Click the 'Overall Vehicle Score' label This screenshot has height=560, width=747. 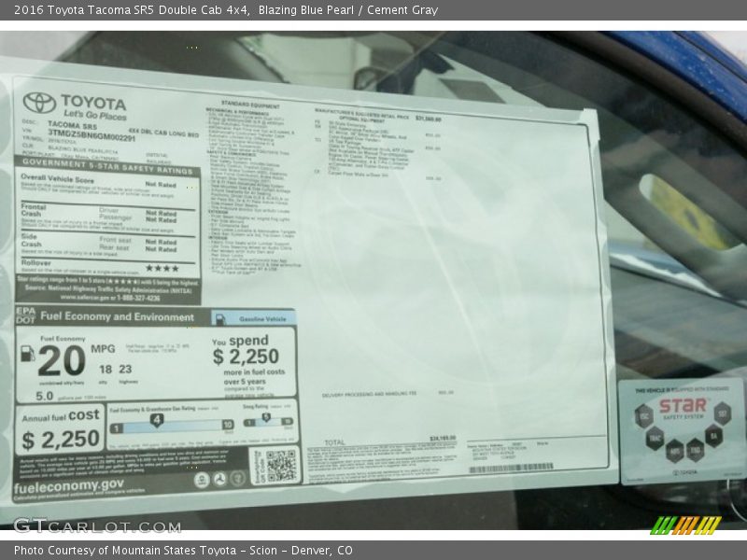57,178
